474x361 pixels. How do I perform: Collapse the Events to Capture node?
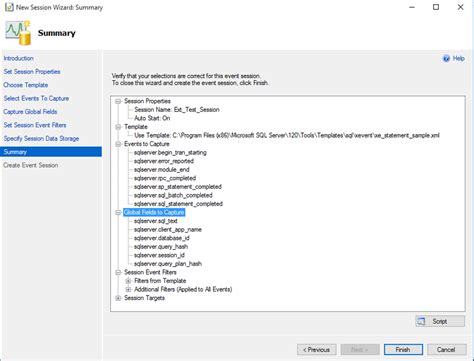(x=118, y=144)
